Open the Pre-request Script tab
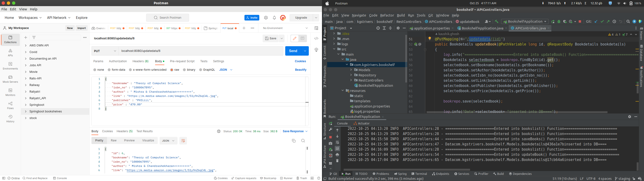This screenshot has height=181, width=644. tap(182, 61)
